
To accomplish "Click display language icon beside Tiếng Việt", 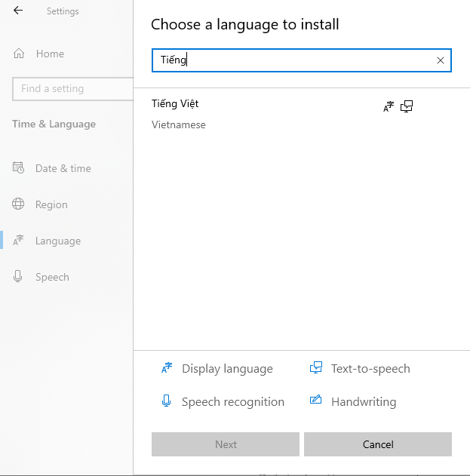I will coord(389,106).
